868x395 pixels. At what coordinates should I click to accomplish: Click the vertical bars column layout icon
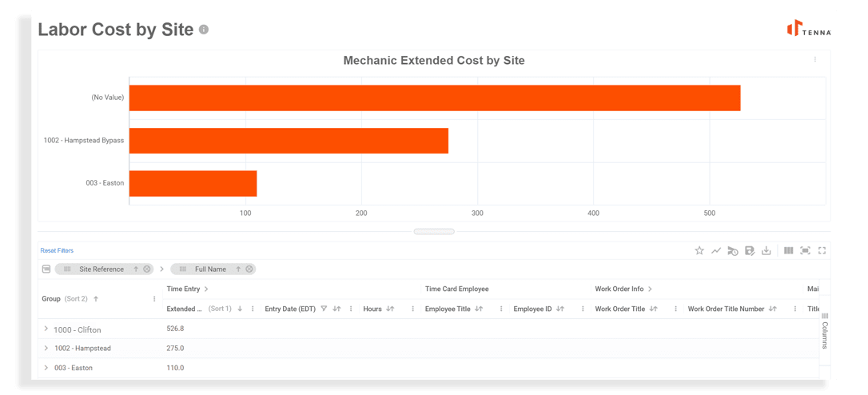coord(788,250)
